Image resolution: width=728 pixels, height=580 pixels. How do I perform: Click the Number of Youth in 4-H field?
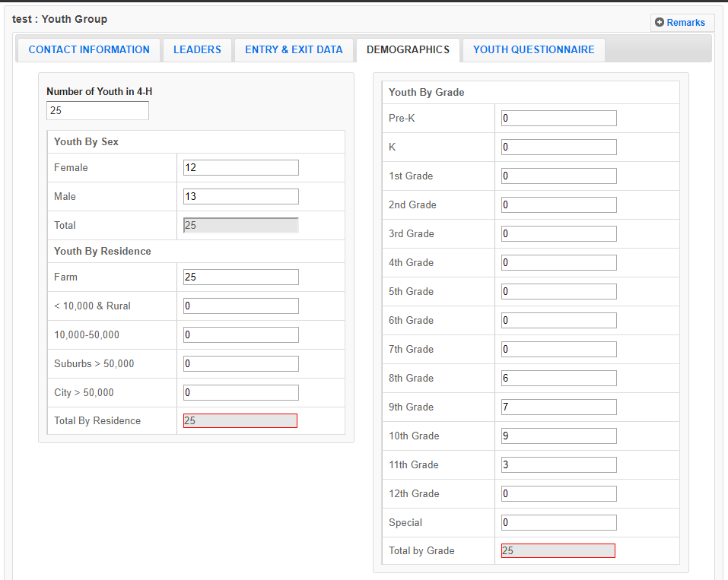click(x=97, y=111)
